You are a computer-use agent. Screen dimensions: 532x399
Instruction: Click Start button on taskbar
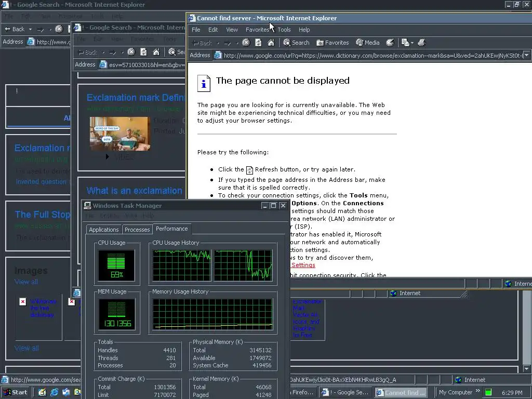[15, 392]
